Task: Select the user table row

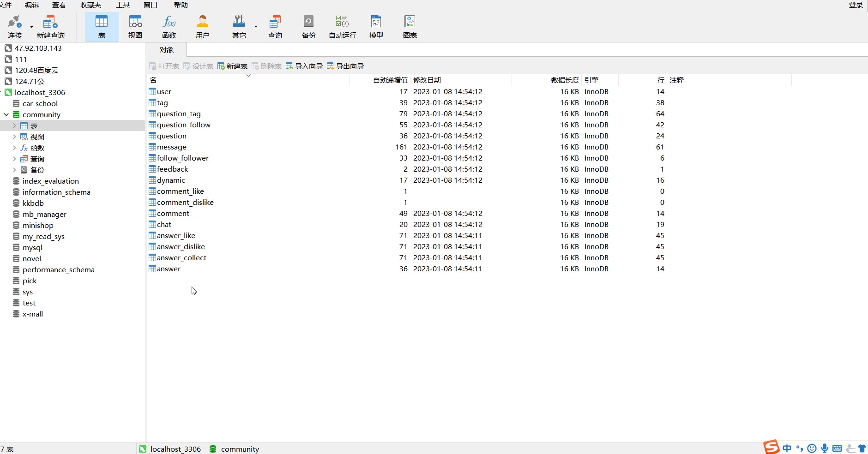Action: (x=469, y=91)
